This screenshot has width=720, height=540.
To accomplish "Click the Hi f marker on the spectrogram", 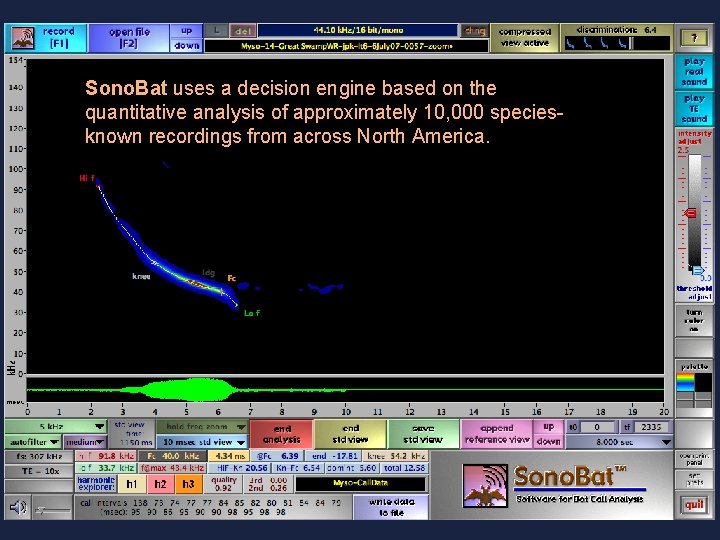I will (x=87, y=178).
